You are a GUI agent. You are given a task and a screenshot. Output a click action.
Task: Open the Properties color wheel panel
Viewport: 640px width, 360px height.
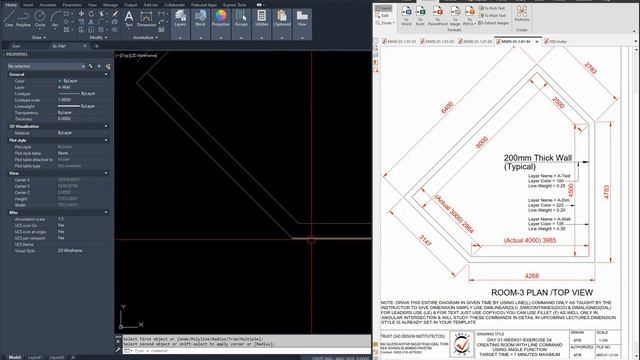click(x=221, y=24)
